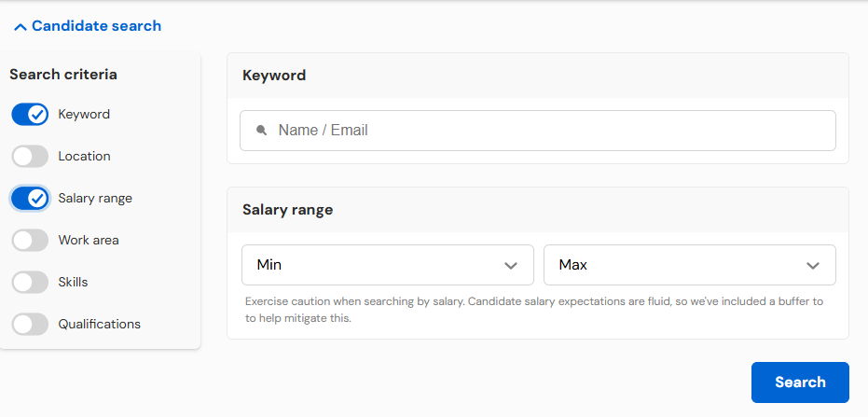Click the Keyword panel heading
868x417 pixels.
point(274,76)
